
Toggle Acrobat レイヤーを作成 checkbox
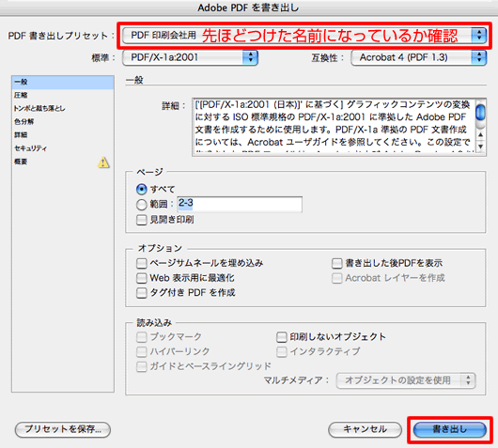[x=336, y=278]
